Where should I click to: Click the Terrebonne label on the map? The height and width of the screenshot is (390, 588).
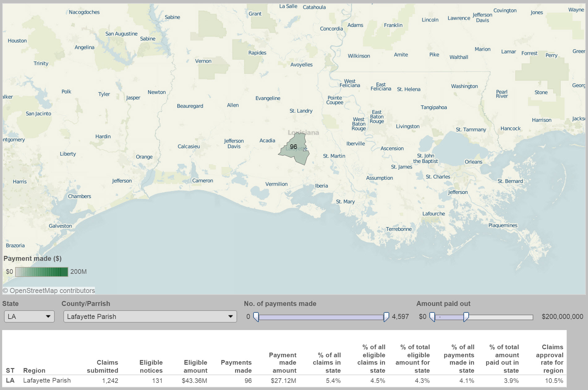[399, 229]
